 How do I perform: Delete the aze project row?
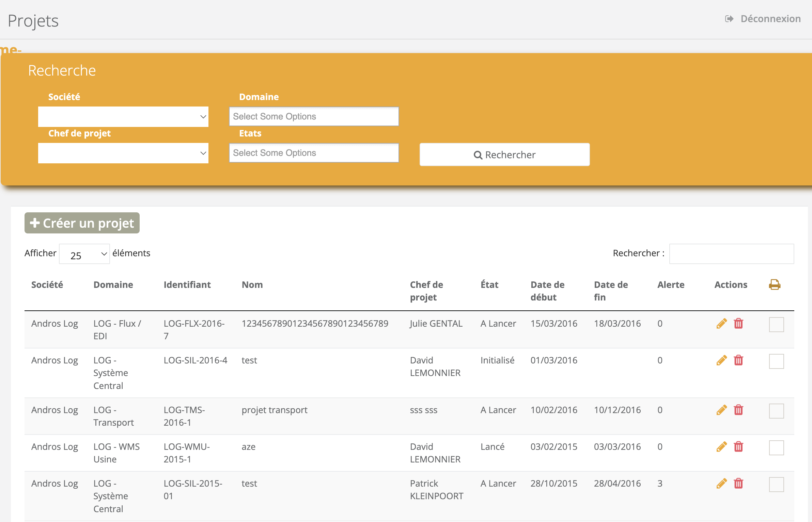738,447
